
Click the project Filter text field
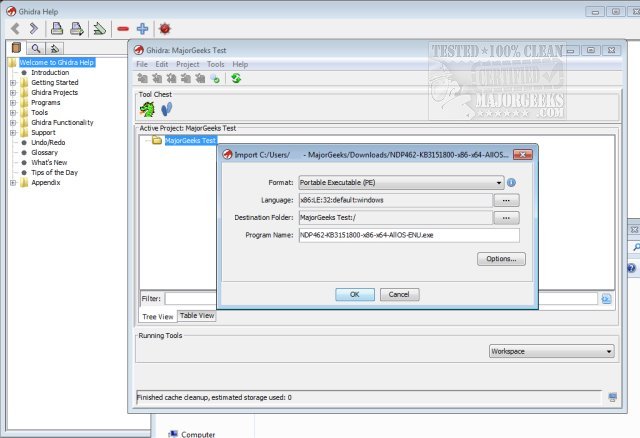(381, 299)
